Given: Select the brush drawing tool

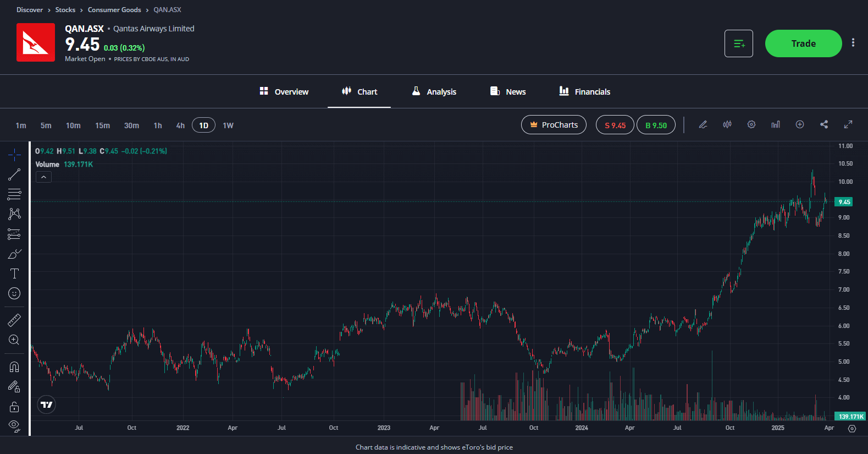Looking at the screenshot, I should [x=14, y=254].
